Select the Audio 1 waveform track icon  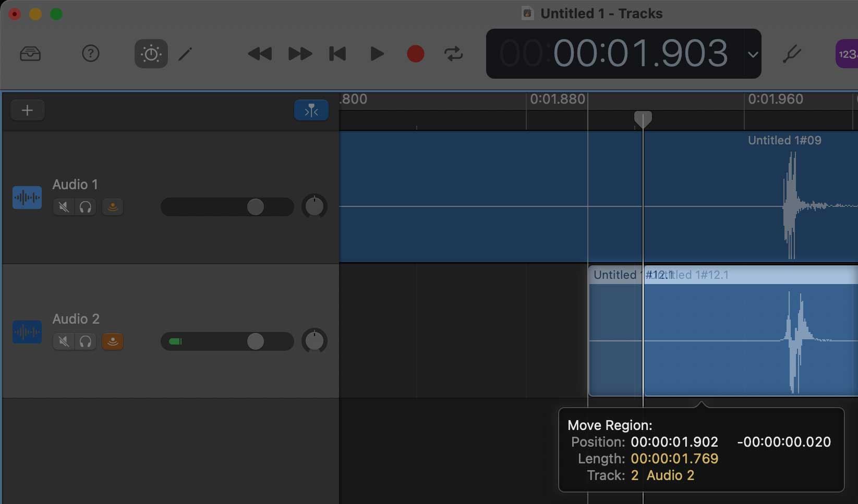click(x=27, y=198)
